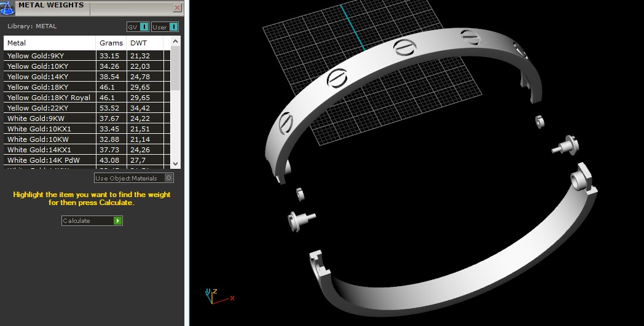Click the green arrow on Calculate
The width and height of the screenshot is (644, 326).
click(x=117, y=220)
